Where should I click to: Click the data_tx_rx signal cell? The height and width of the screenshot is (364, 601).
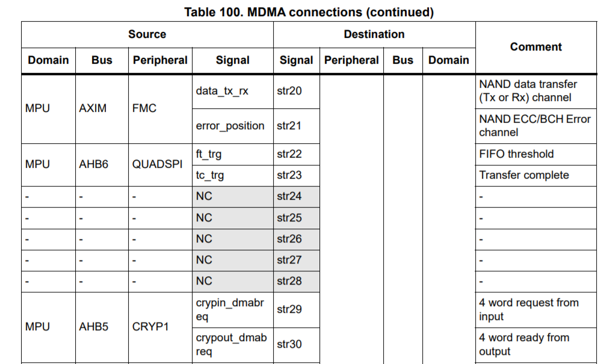[x=233, y=91]
